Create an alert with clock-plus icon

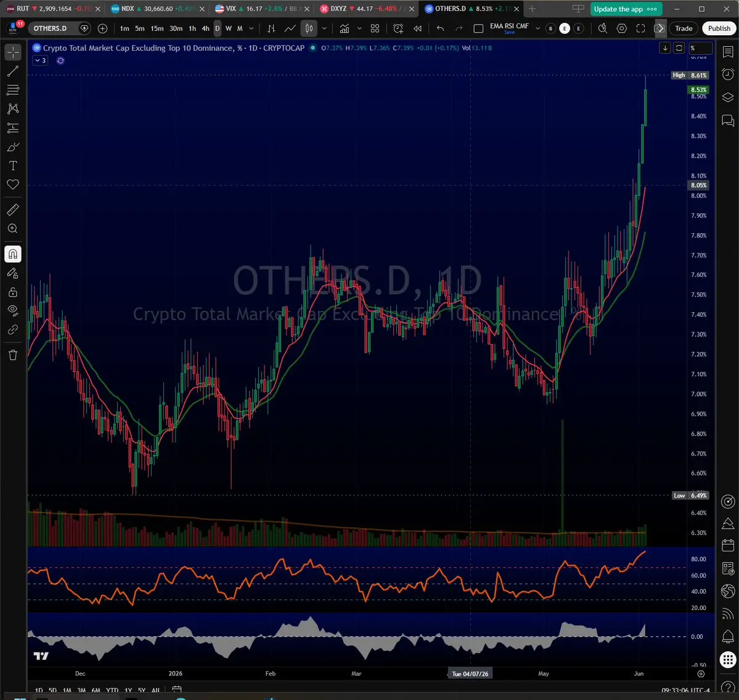click(x=398, y=28)
